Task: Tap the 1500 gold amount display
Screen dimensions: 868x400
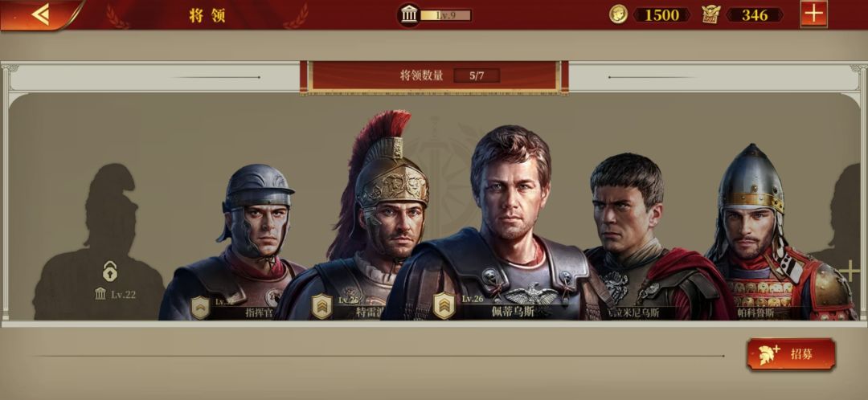Action: point(661,15)
